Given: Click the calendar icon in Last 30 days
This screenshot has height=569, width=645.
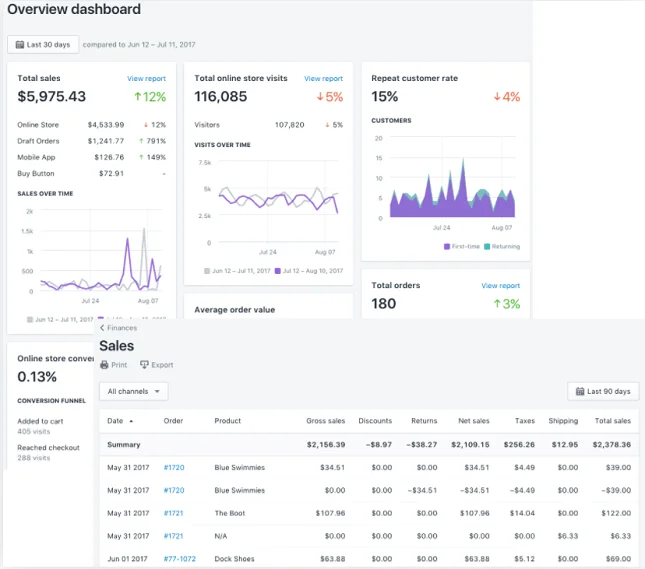Looking at the screenshot, I should 19,44.
